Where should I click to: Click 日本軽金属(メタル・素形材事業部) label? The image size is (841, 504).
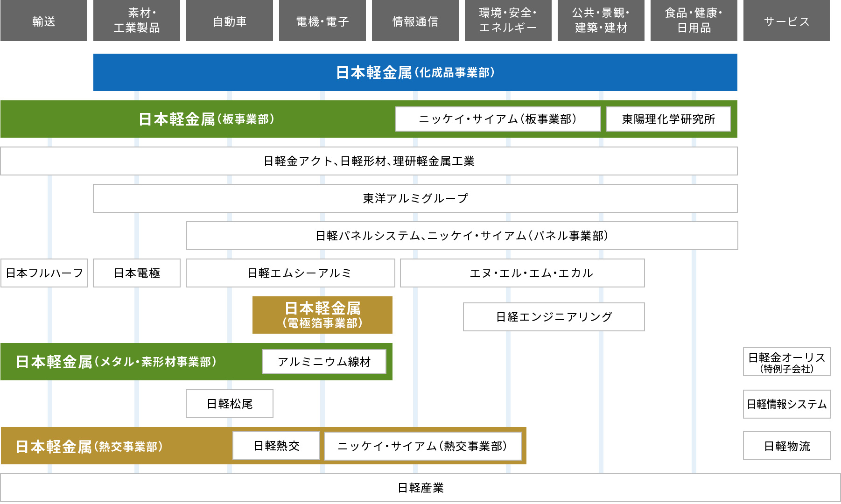point(116,362)
